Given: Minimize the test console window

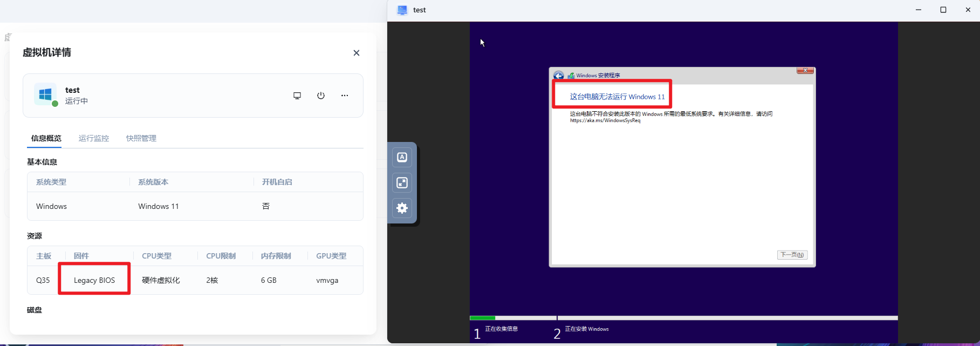Looking at the screenshot, I should point(919,10).
